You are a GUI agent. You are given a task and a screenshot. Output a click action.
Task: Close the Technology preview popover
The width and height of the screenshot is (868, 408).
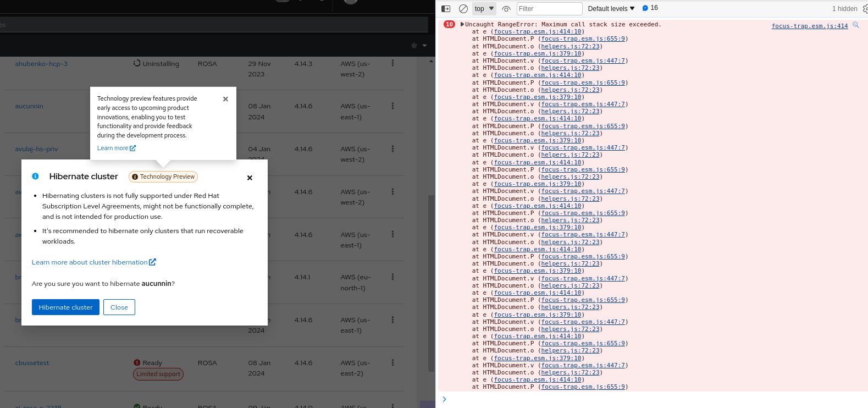tap(225, 99)
